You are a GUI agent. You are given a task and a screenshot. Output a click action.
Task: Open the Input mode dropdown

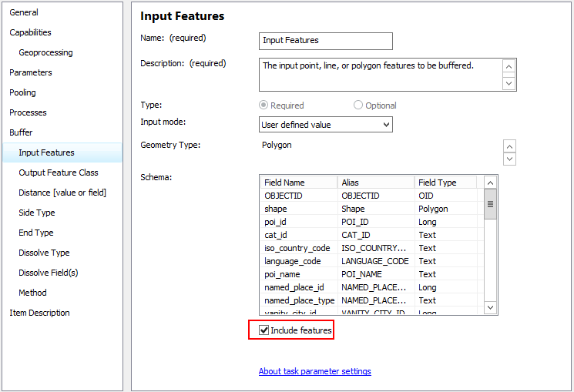[x=326, y=124]
